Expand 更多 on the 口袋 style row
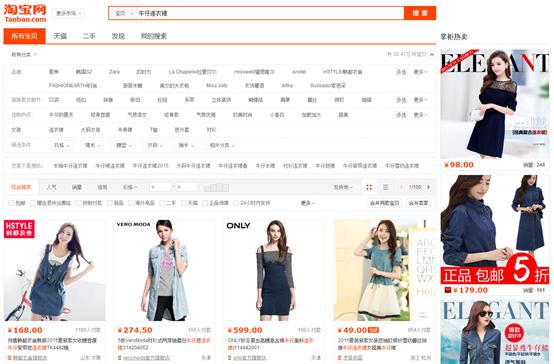 (x=420, y=100)
